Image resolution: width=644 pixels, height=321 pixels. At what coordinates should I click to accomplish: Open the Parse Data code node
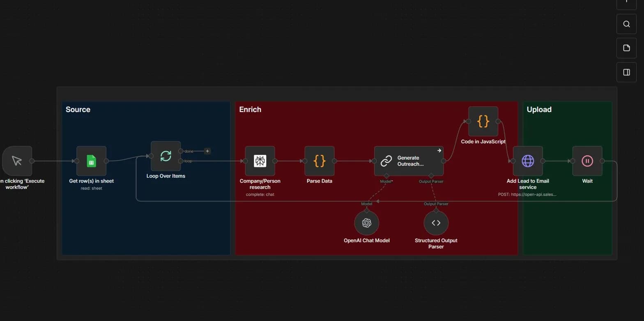320,161
